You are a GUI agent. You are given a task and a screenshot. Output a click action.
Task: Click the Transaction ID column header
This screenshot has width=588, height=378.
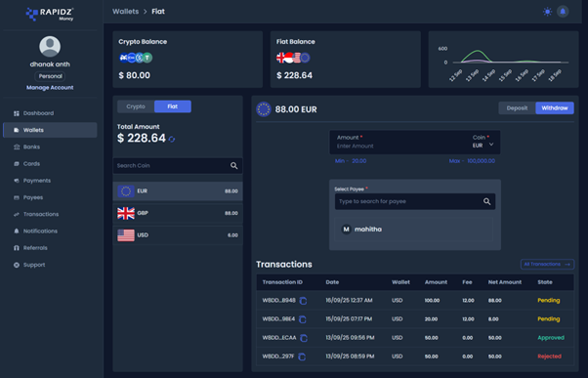[282, 282]
